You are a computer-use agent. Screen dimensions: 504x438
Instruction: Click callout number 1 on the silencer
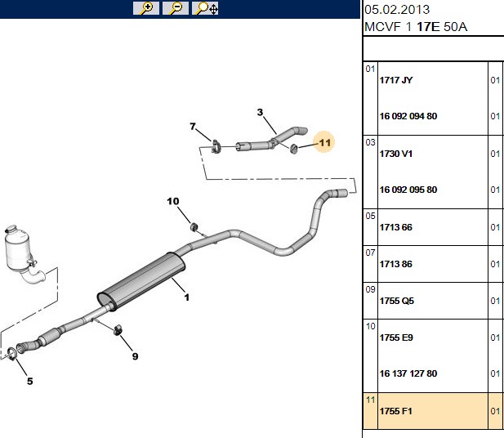[187, 297]
